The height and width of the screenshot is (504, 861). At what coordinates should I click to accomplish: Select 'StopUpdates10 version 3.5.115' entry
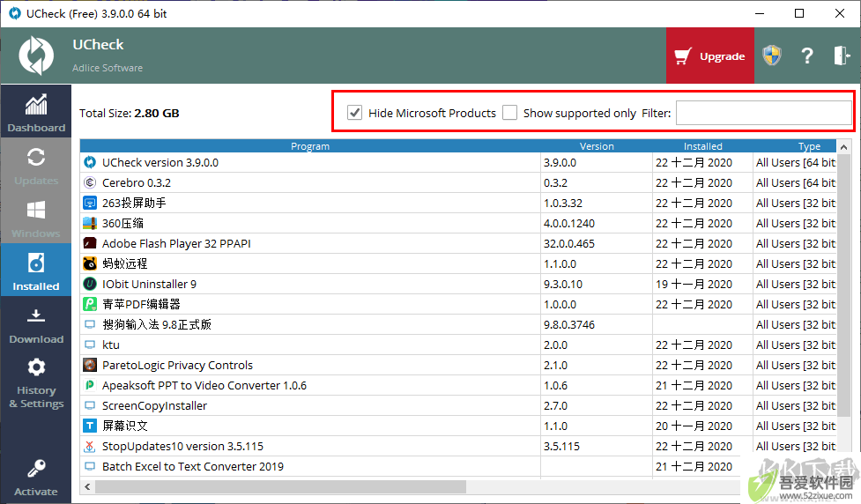(x=182, y=447)
